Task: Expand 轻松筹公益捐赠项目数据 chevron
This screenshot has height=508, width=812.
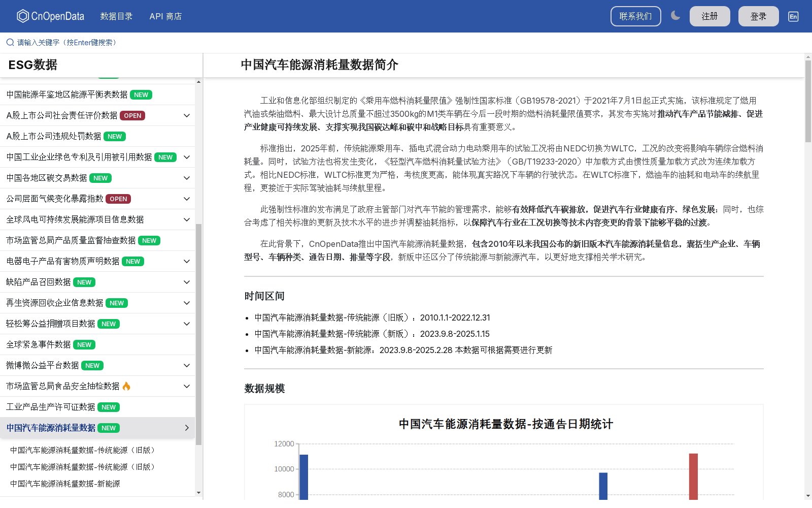Action: point(187,324)
